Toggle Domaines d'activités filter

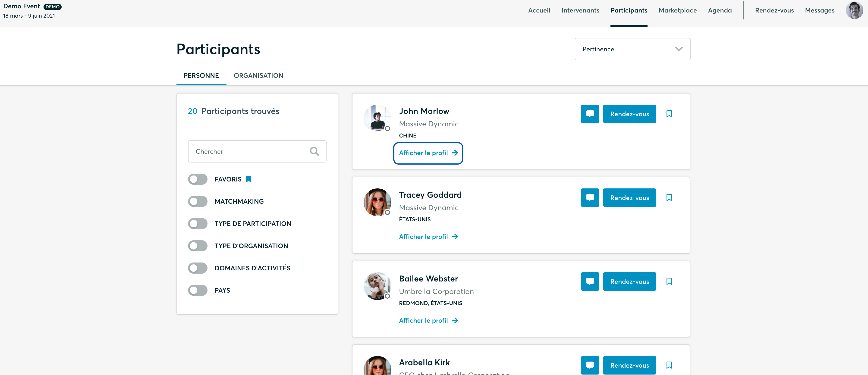coord(198,268)
